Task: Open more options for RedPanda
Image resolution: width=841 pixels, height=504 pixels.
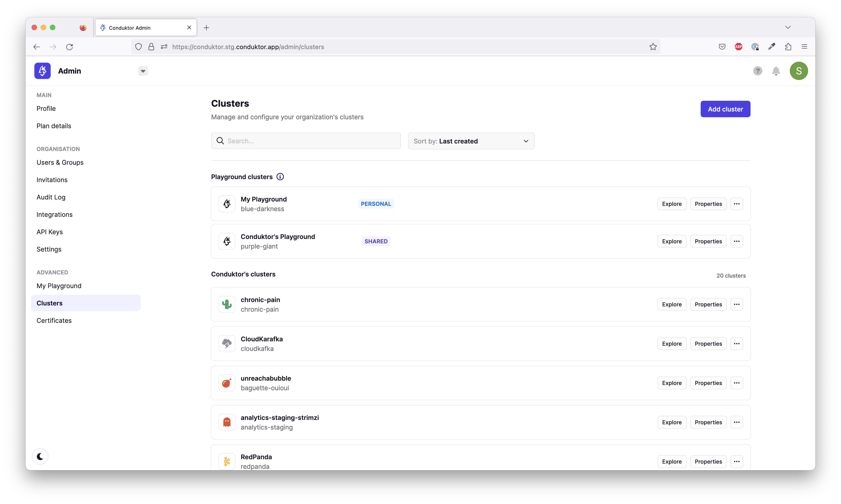Action: [x=736, y=461]
